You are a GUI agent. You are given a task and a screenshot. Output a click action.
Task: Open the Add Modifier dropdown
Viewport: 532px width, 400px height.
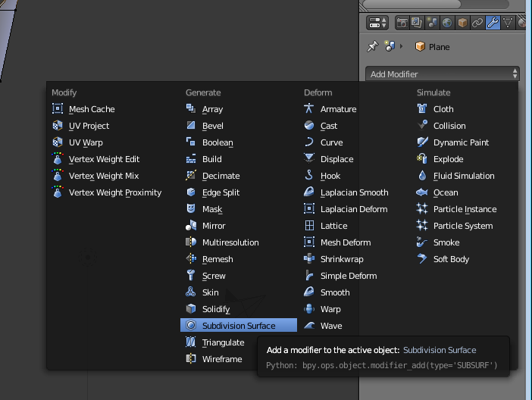click(x=443, y=74)
